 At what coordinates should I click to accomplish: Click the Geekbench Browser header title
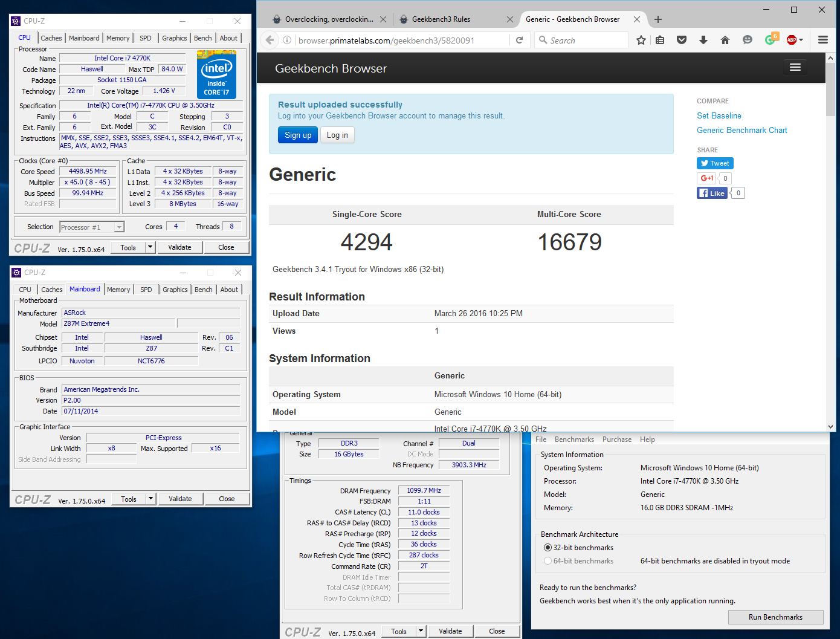click(331, 68)
